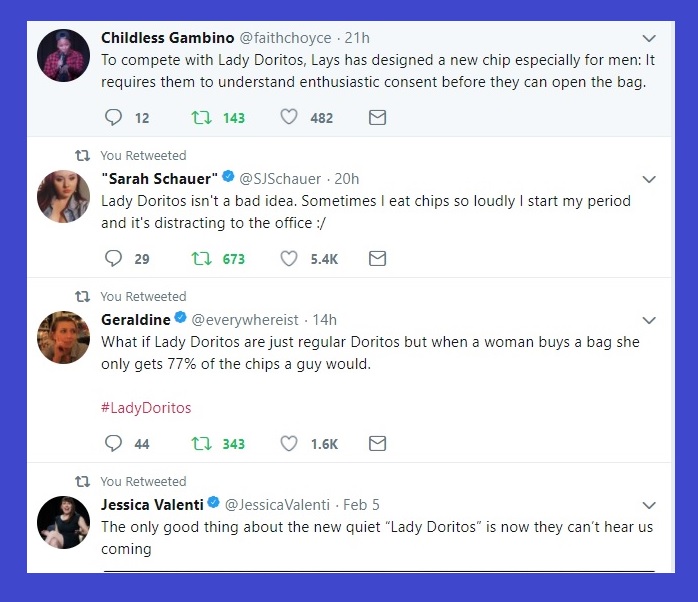Open the caret menu on Sarah Schauer's tweet
Image resolution: width=698 pixels, height=602 pixels.
coord(649,180)
